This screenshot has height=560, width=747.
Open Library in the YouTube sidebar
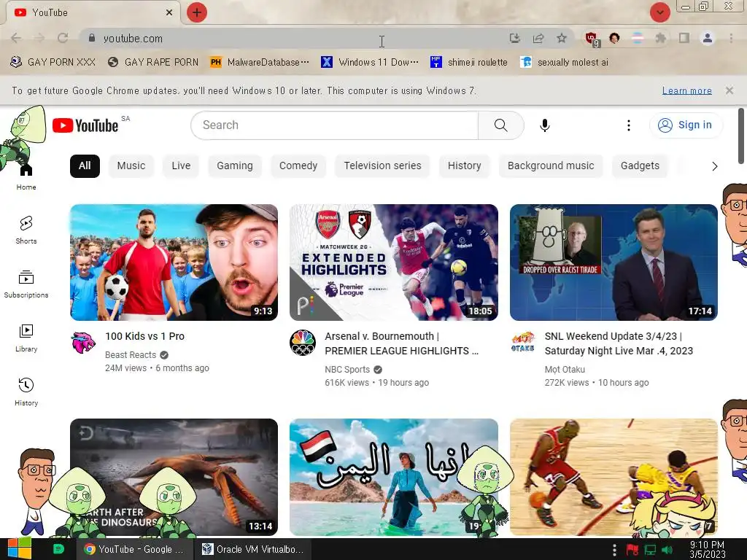click(x=26, y=338)
